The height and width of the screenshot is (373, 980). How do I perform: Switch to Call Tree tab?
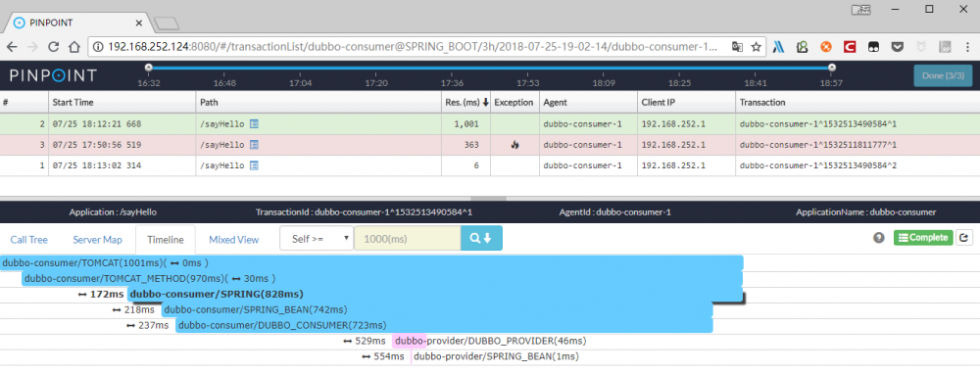(x=28, y=239)
